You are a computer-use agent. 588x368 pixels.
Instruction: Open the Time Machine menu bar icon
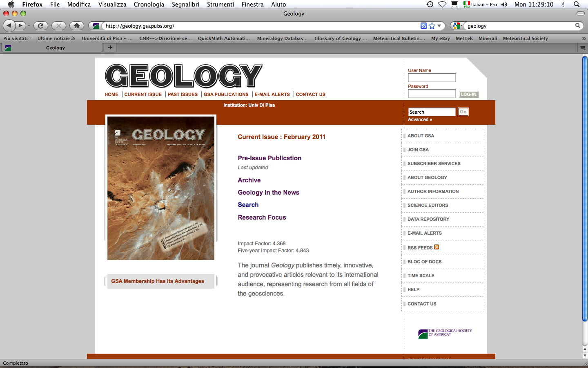(430, 4)
